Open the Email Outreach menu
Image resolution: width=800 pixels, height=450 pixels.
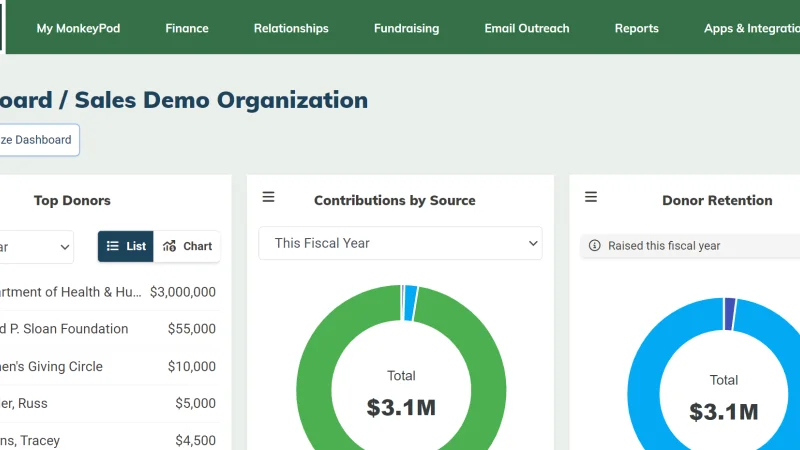coord(527,28)
